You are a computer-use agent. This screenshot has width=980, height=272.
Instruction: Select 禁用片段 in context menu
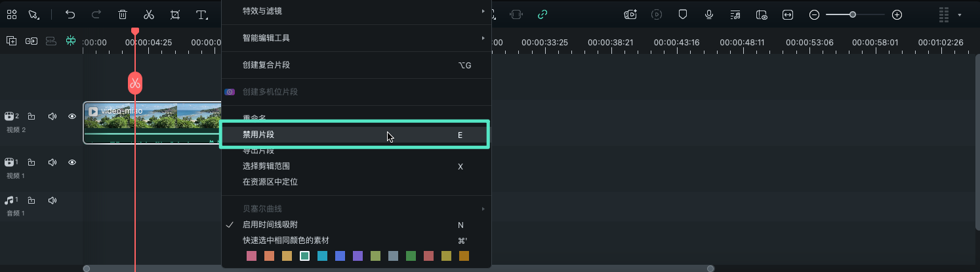[356, 135]
